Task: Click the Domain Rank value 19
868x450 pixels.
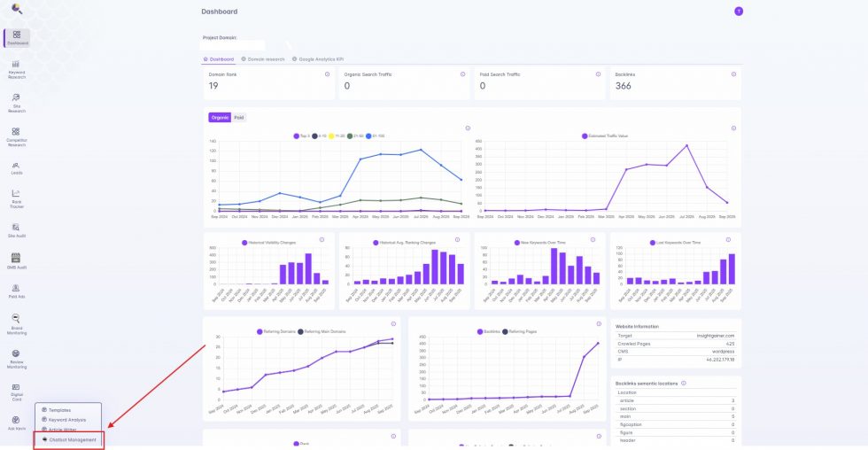Action: tap(213, 86)
